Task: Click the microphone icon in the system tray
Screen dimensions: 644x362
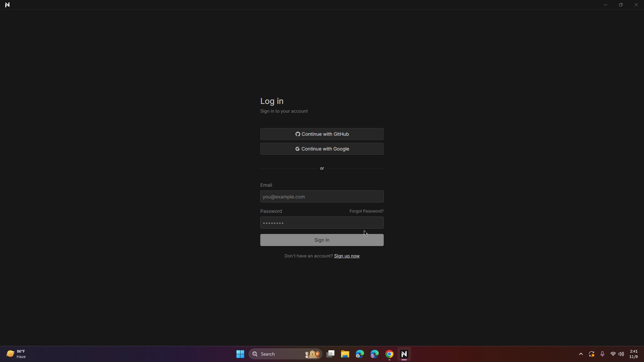Action: (x=602, y=354)
